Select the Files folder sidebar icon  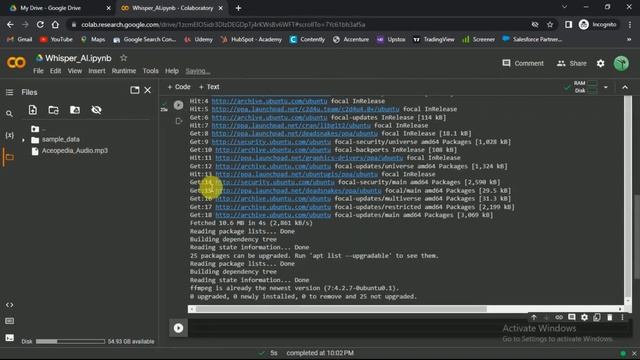9,157
